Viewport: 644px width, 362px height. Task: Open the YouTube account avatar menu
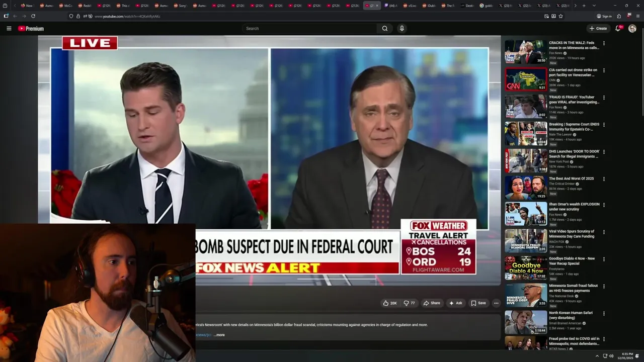632,29
